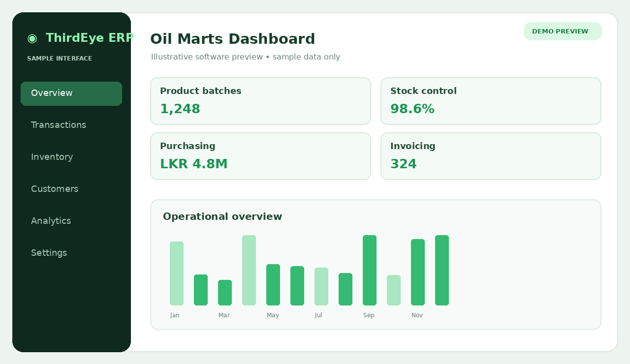
Task: Click the 98.6% stock control value
Action: pyautogui.click(x=412, y=109)
